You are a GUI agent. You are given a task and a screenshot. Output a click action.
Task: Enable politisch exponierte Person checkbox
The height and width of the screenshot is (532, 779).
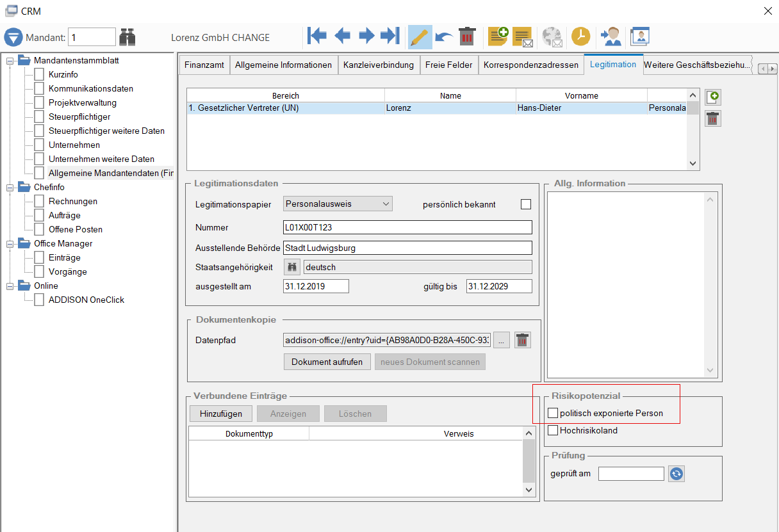coord(553,414)
